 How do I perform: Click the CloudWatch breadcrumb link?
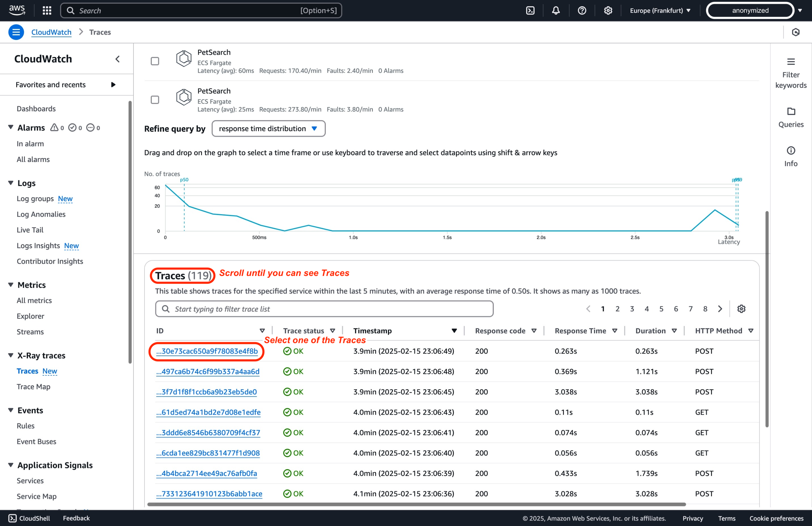click(51, 32)
